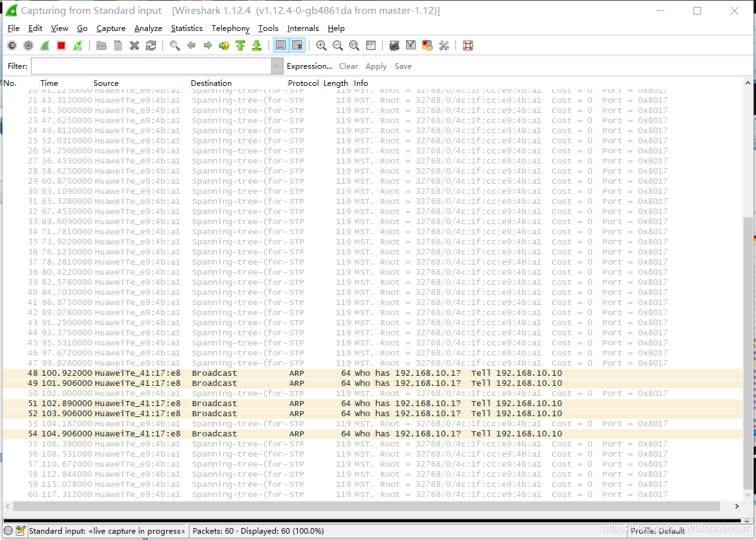Image resolution: width=756 pixels, height=540 pixels.
Task: Open the File menu
Action: 13,28
